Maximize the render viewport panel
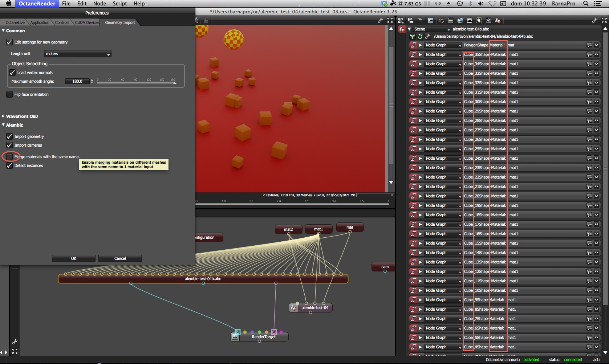 point(390,20)
